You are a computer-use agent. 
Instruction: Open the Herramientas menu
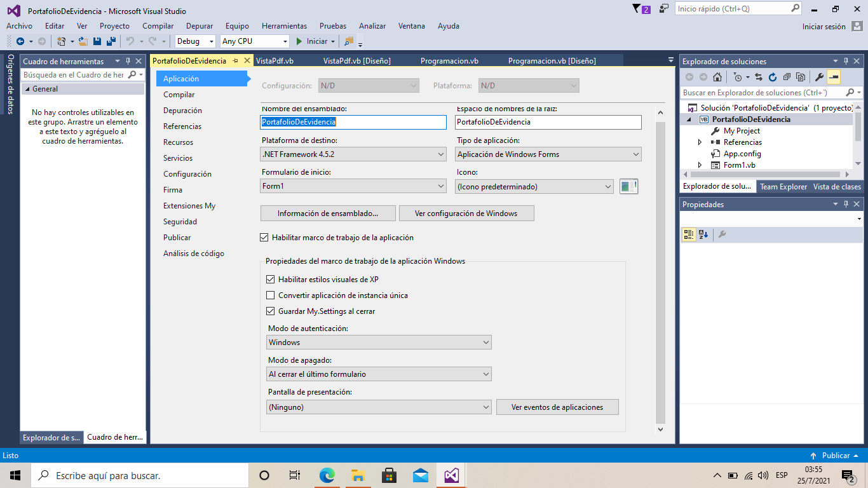click(x=284, y=26)
